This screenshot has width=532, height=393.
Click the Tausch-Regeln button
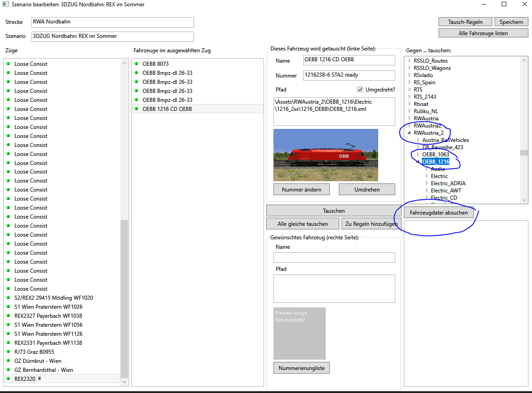(465, 22)
